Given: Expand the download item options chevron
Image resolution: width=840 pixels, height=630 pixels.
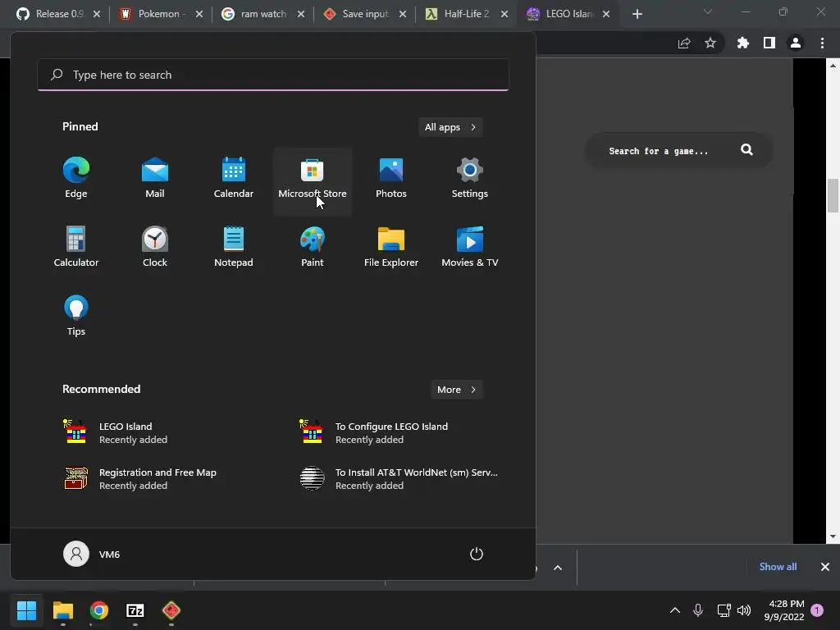Looking at the screenshot, I should 558,568.
